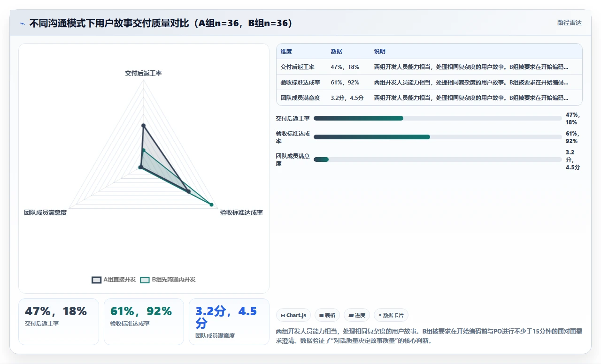Screen dimensions: 601x364
Task: Open the 61%，92% 验收标准达成率 data card
Action: (144, 322)
